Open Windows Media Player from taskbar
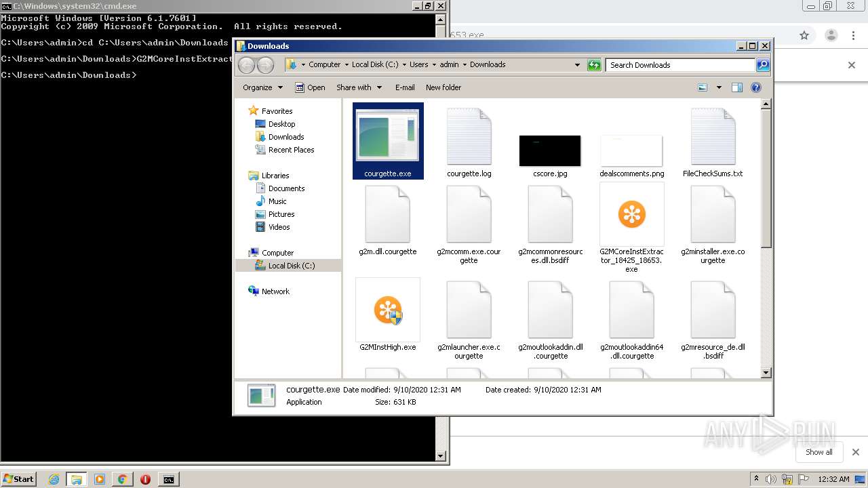Image resolution: width=868 pixels, height=488 pixels. coord(100,479)
